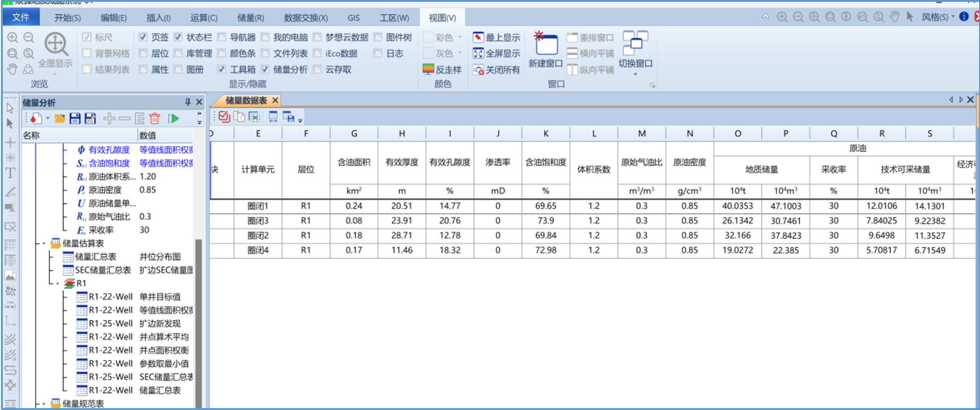980x410 pixels.
Task: Click the 新建窗口 new window icon
Action: (x=545, y=45)
